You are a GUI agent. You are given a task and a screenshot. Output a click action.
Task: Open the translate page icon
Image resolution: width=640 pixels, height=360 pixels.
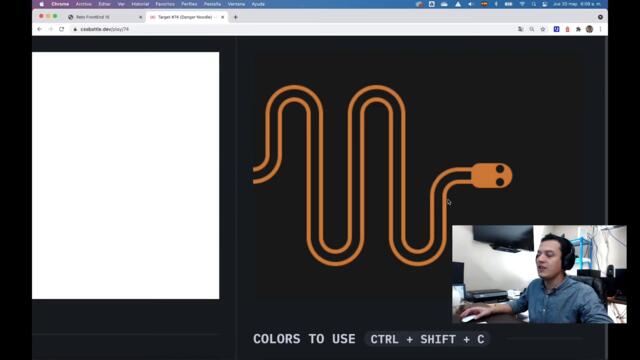(x=520, y=29)
